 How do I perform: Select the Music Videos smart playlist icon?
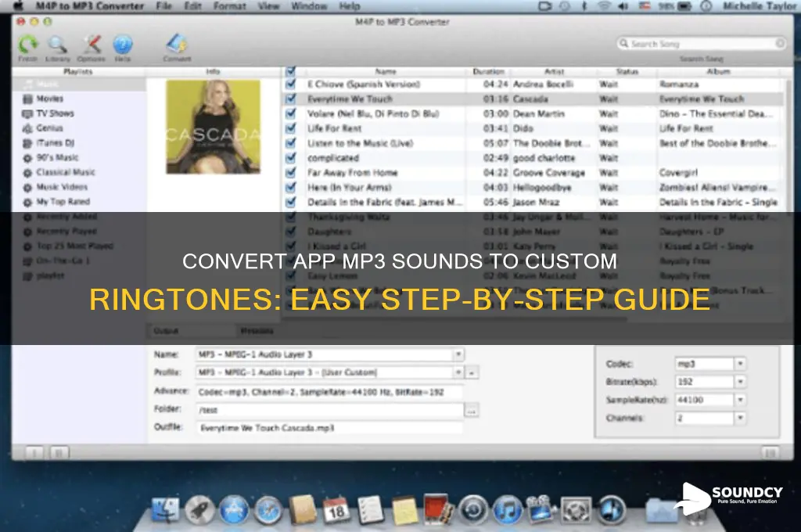27,188
